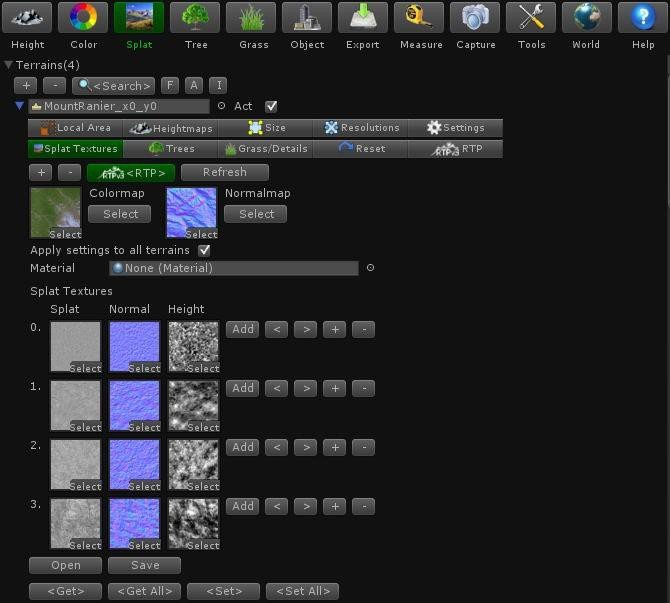This screenshot has height=603, width=670.
Task: Select the Splat tool icon
Action: pos(139,18)
